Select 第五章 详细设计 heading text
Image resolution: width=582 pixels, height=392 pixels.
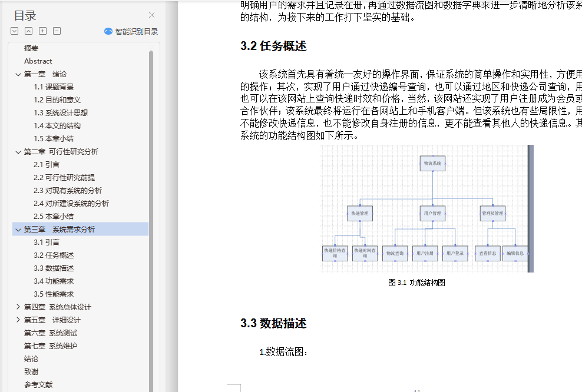click(x=52, y=320)
